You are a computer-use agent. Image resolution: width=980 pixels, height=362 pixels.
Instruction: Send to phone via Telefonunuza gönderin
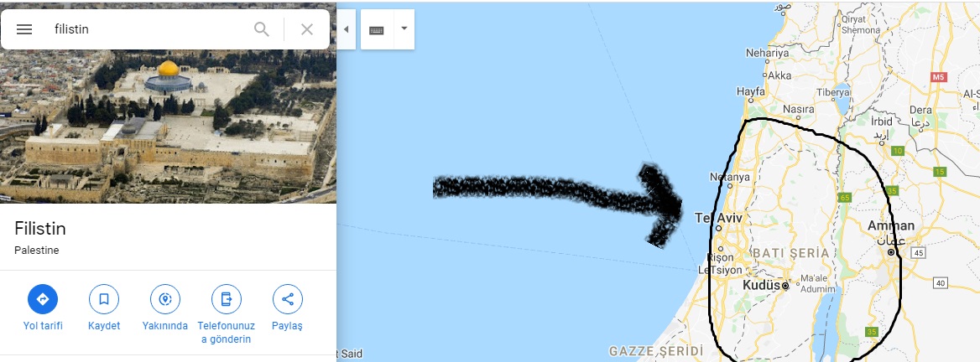[x=227, y=300]
